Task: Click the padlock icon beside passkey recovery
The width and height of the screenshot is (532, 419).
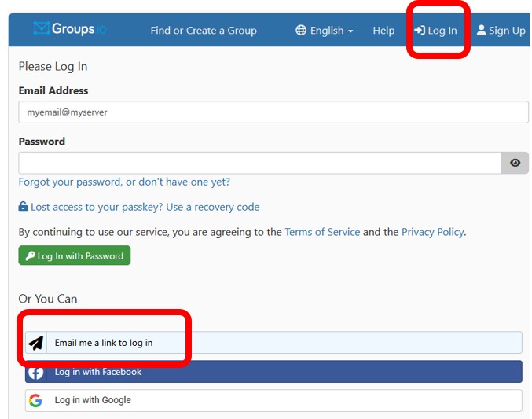Action: 23,208
